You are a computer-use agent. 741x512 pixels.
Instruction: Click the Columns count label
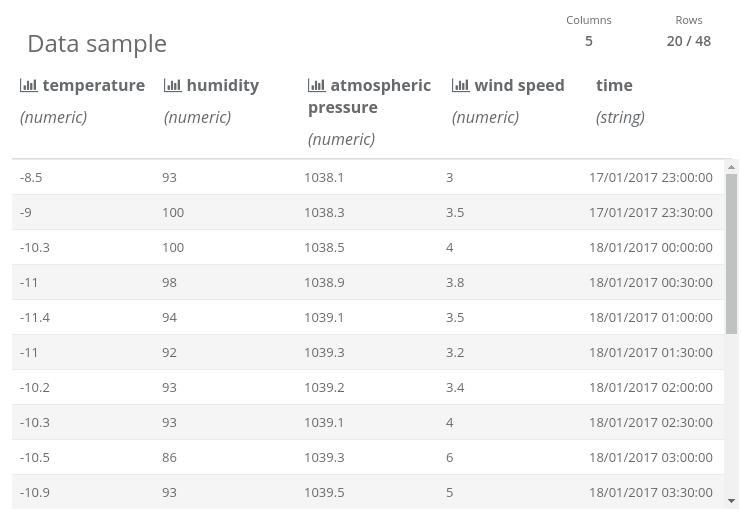(x=588, y=20)
